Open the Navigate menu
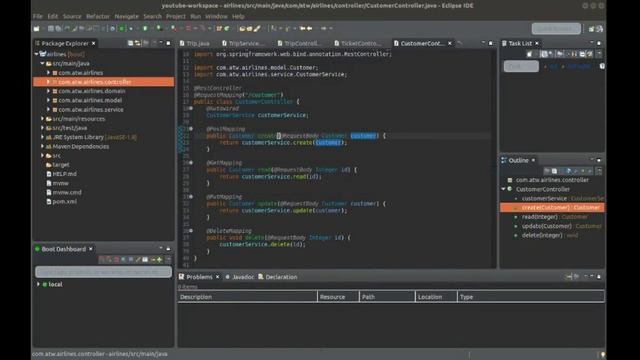This screenshot has height=360, width=640. (x=127, y=16)
